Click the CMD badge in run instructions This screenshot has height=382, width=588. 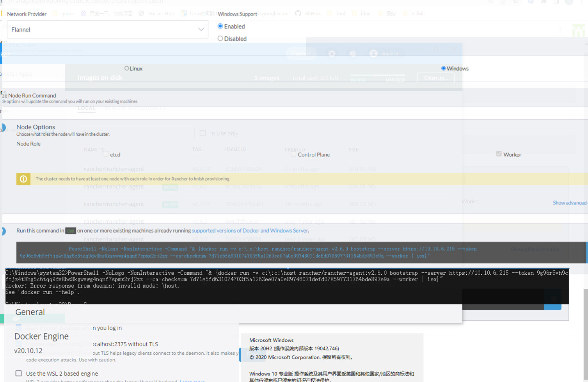pyautogui.click(x=71, y=231)
